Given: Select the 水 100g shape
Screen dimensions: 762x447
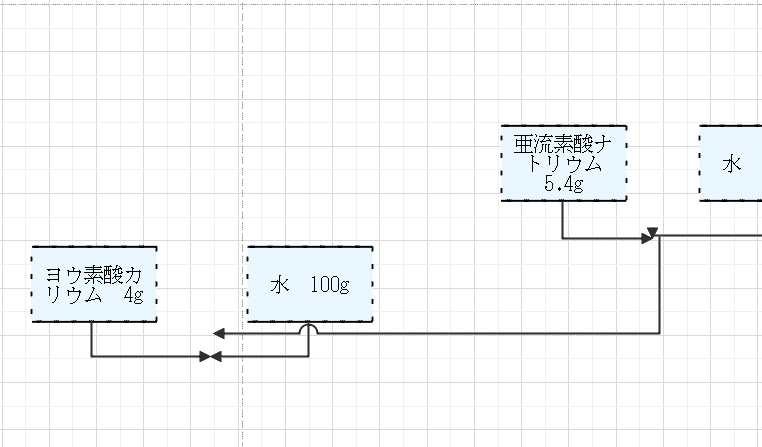Looking at the screenshot, I should [x=310, y=284].
